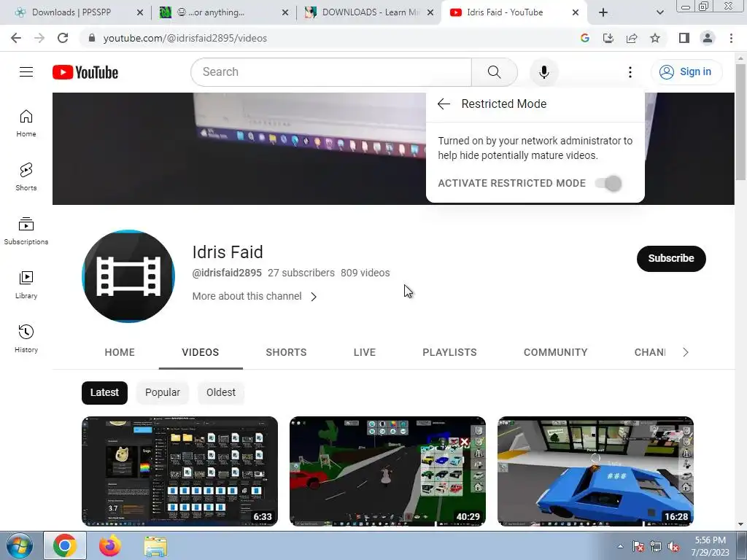
Task: Open the partially shown CHANNELS tab
Action: 650,352
